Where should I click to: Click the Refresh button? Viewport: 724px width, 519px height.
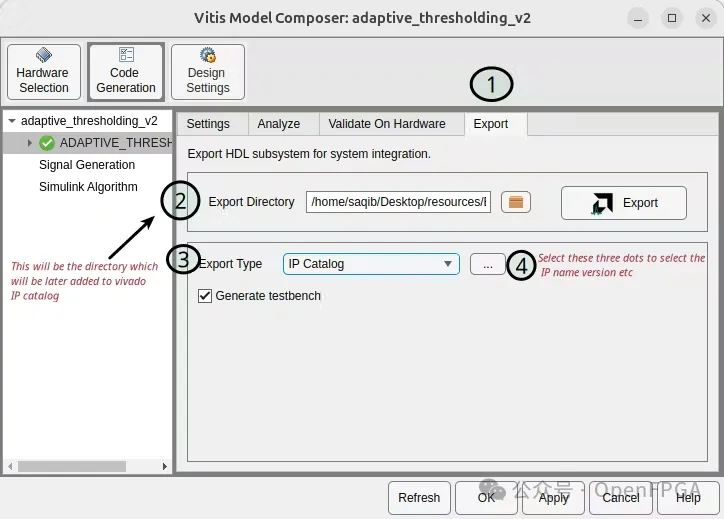point(419,498)
